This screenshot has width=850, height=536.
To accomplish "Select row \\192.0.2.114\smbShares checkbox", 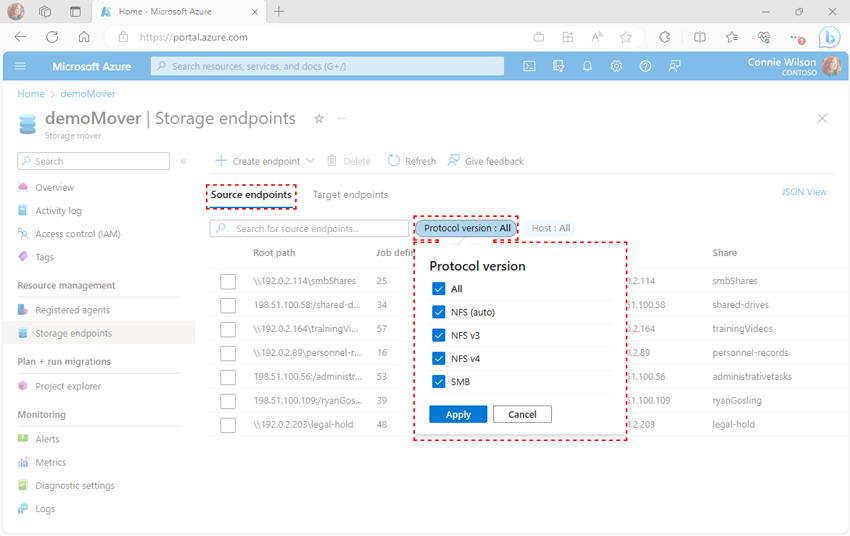I will pos(228,281).
